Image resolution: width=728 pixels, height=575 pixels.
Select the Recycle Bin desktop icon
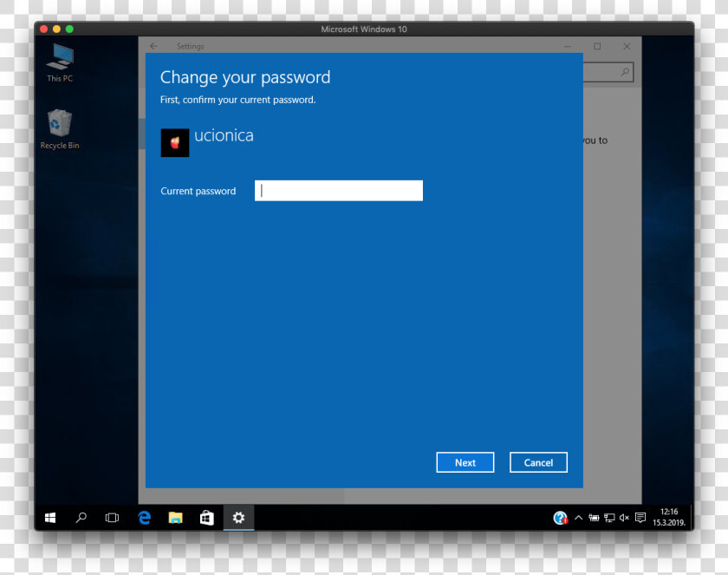(x=60, y=129)
